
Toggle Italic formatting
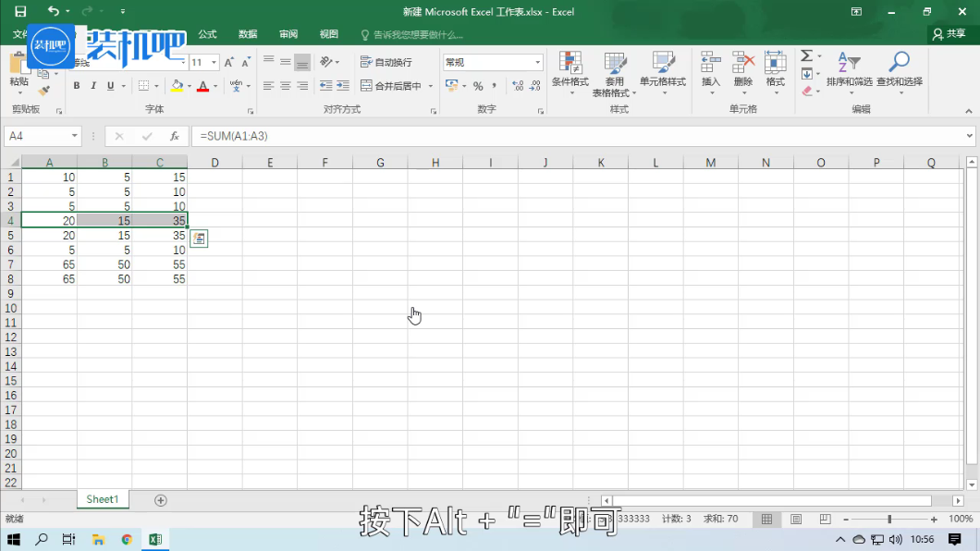93,86
